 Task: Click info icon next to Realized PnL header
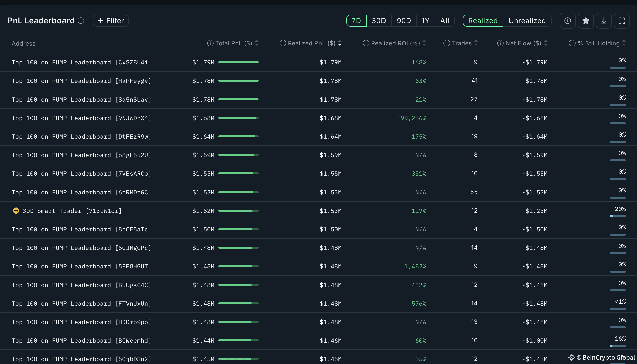tap(283, 43)
